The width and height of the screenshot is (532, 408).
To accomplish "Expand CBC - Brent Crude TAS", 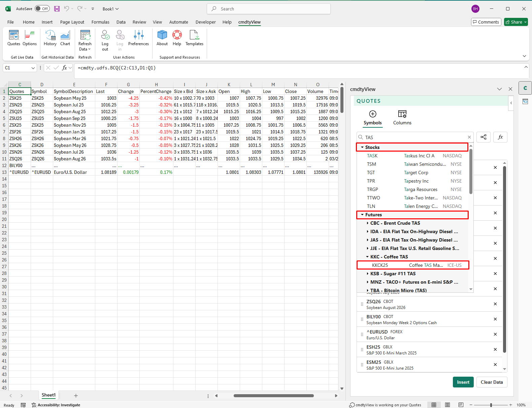I will 367,223.
